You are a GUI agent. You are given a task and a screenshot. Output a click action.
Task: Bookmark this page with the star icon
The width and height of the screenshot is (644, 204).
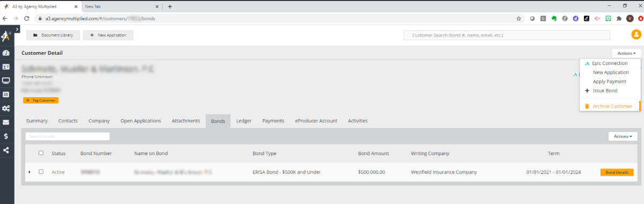point(518,18)
